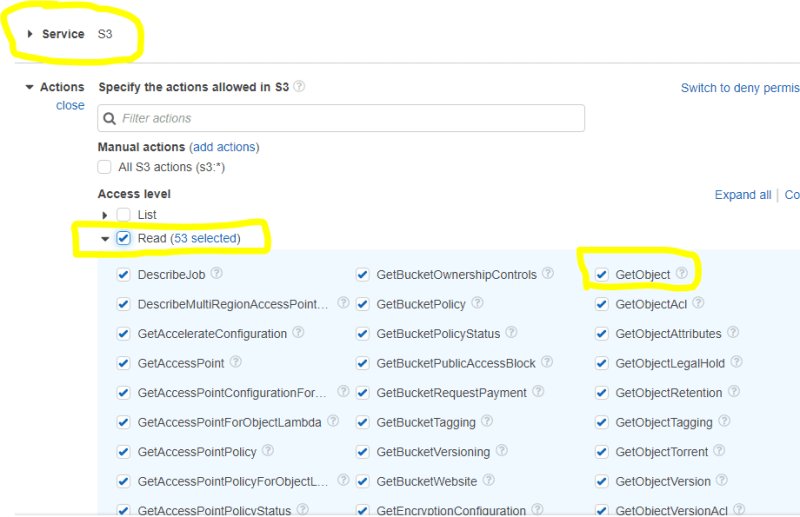Image resolution: width=800 pixels, height=517 pixels.
Task: Toggle GetBucketPolicyStatus checkbox
Action: pyautogui.click(x=362, y=334)
